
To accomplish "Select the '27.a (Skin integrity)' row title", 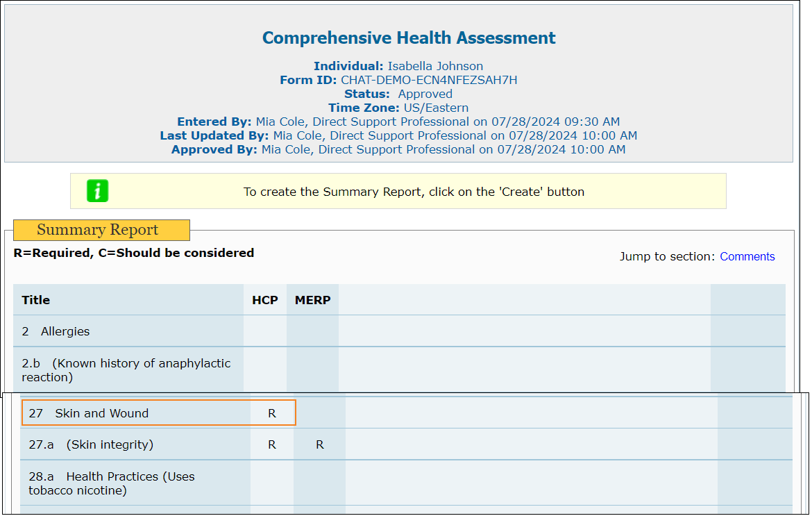I will [x=91, y=444].
